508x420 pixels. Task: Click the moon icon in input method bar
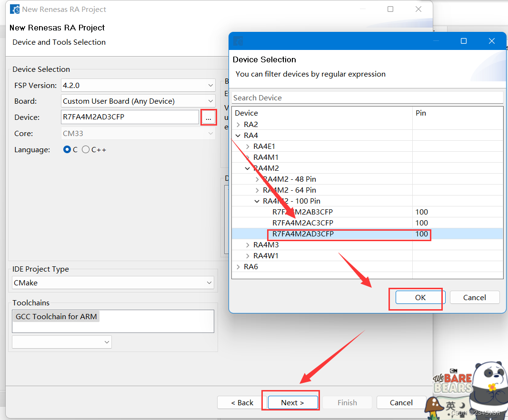click(462, 405)
